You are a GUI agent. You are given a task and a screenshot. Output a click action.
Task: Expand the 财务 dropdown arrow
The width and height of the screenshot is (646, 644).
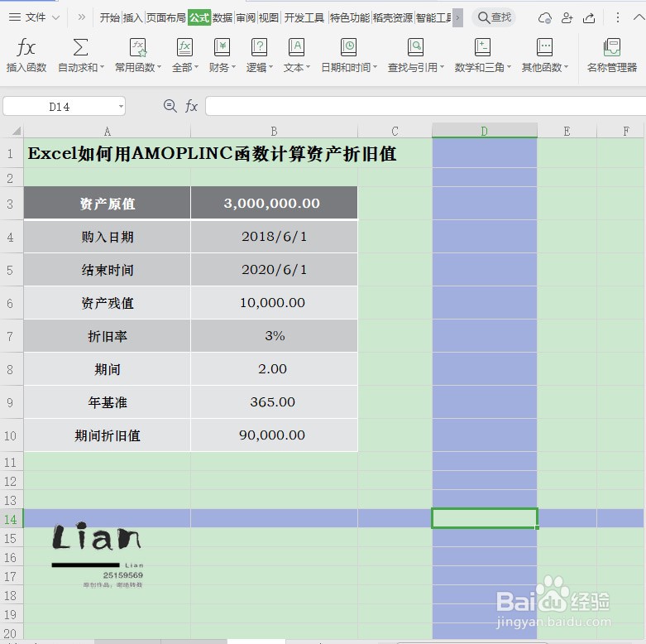click(x=233, y=67)
